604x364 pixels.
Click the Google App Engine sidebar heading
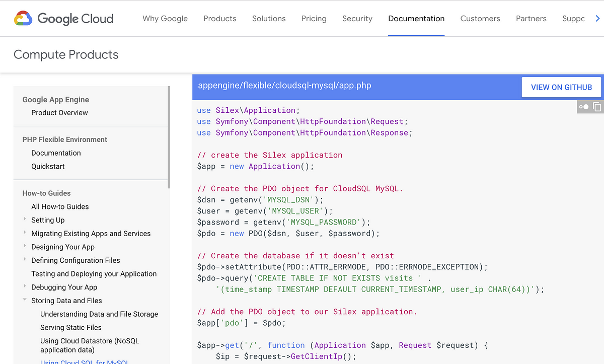tap(56, 100)
